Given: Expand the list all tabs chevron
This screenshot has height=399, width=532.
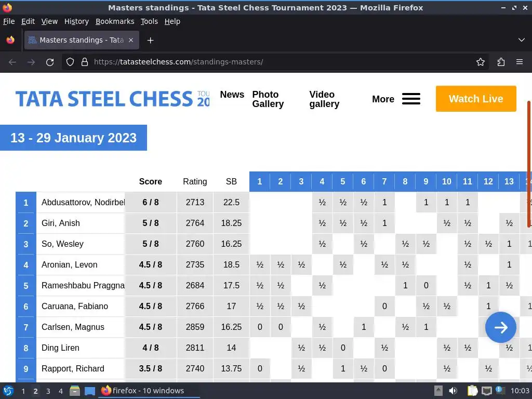Looking at the screenshot, I should (522, 40).
